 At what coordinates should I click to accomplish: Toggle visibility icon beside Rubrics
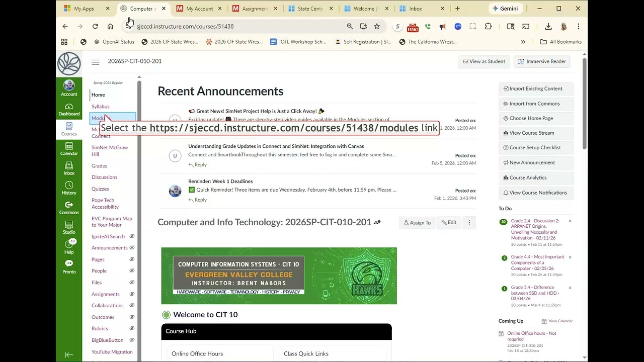(x=132, y=329)
